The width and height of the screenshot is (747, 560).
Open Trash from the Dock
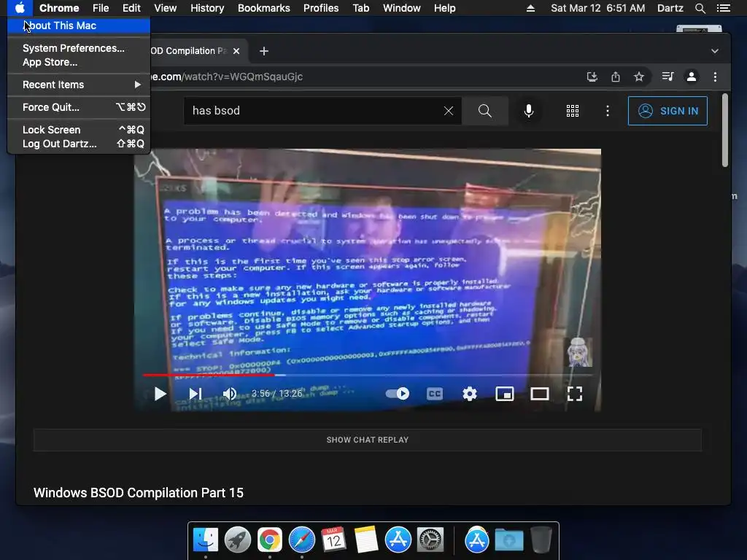pyautogui.click(x=541, y=540)
